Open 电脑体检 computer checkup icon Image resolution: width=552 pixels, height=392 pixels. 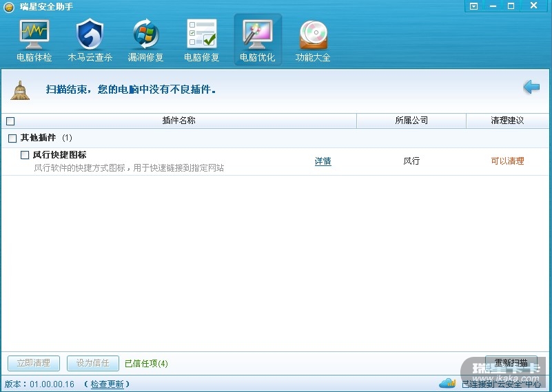[x=34, y=41]
